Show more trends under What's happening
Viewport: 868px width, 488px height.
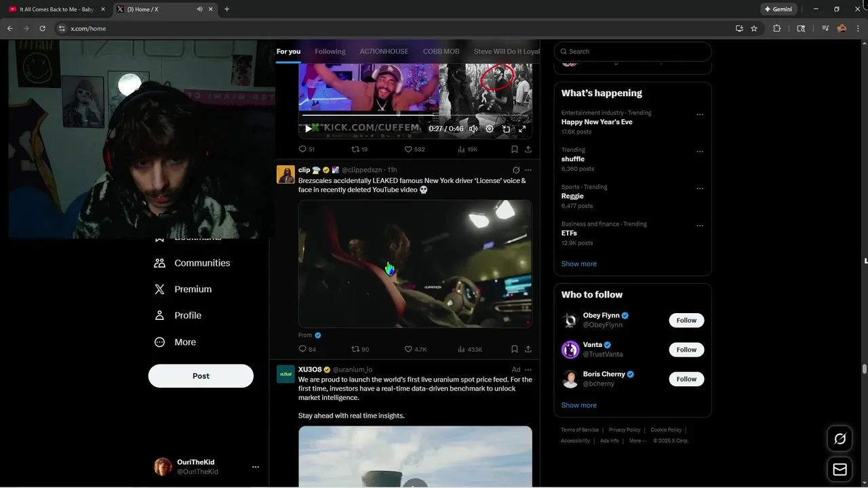click(579, 264)
